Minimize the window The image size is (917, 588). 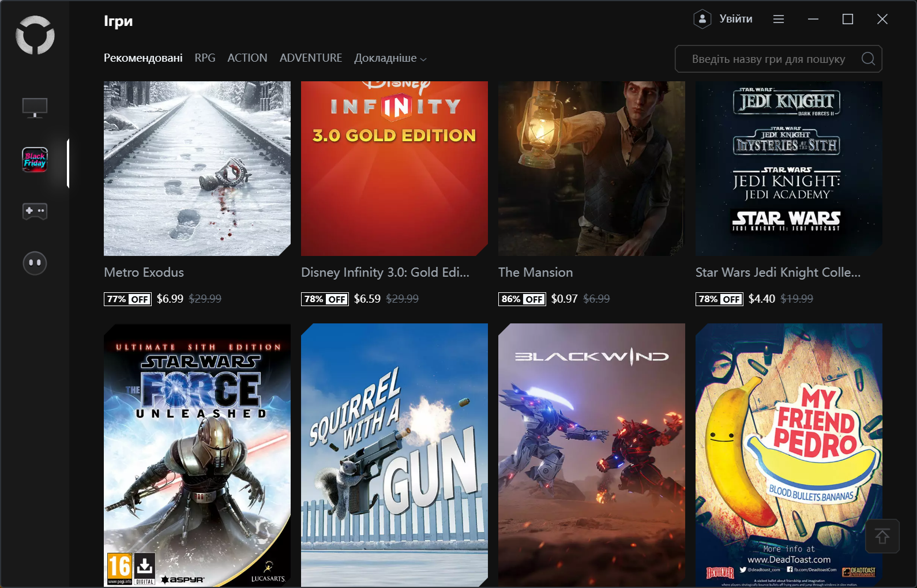[x=813, y=19]
